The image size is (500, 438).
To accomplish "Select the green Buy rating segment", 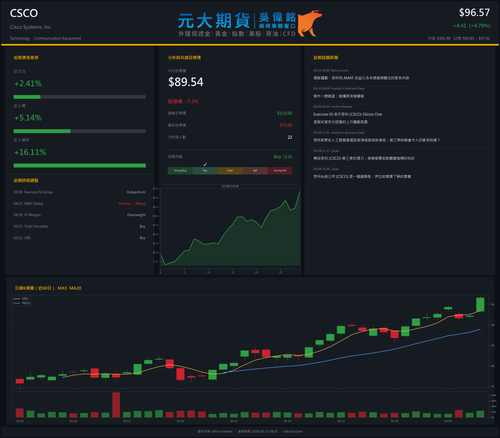I will coord(205,171).
